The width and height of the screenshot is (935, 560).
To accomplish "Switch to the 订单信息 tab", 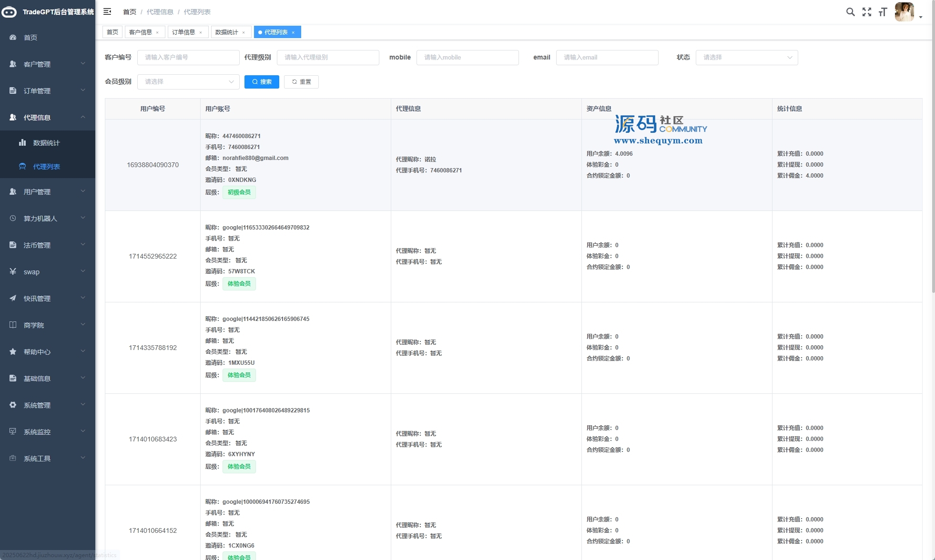I will 183,32.
